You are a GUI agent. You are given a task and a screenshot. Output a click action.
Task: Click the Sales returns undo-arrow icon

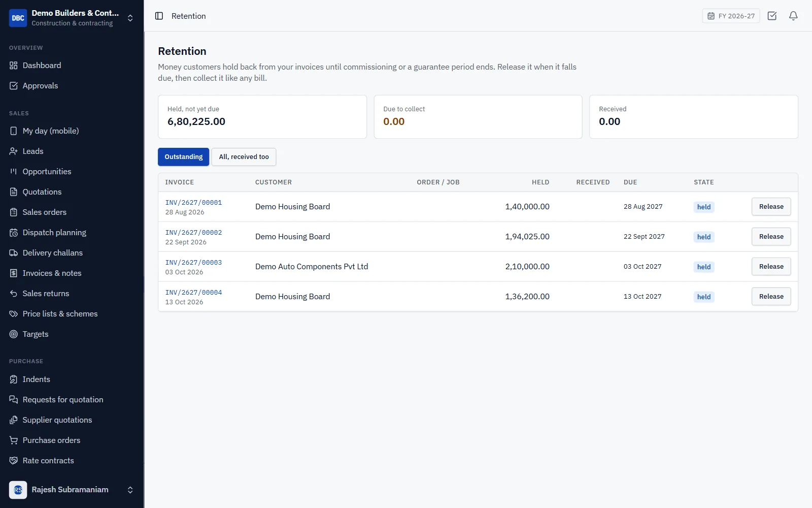point(14,294)
